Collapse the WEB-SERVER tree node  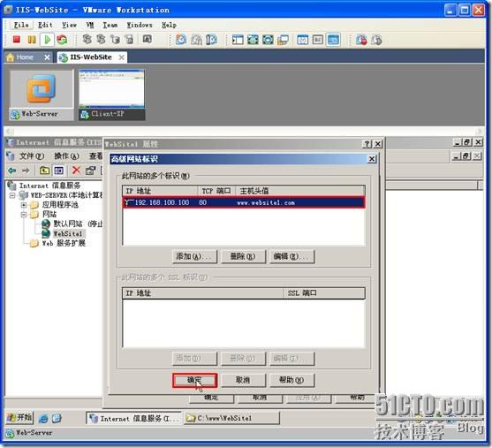tap(11, 195)
